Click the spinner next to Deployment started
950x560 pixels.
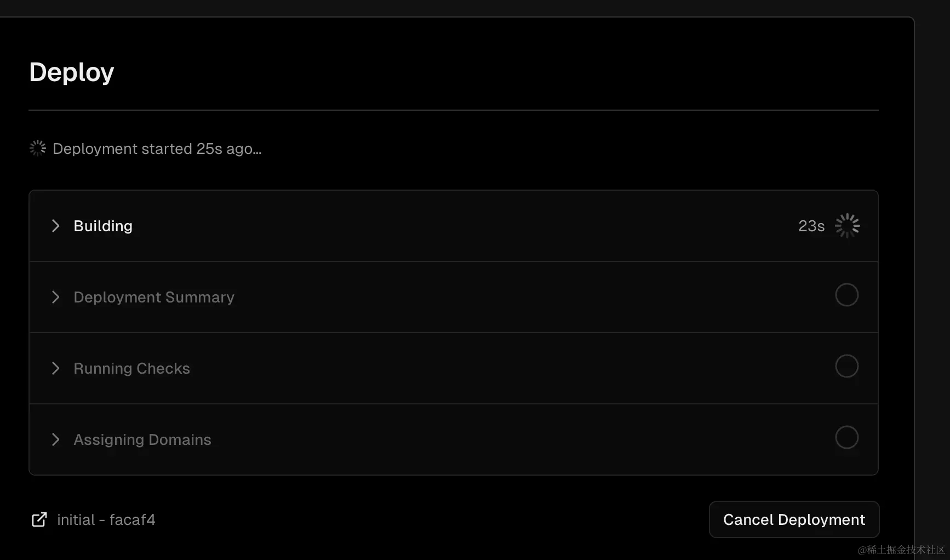38,148
